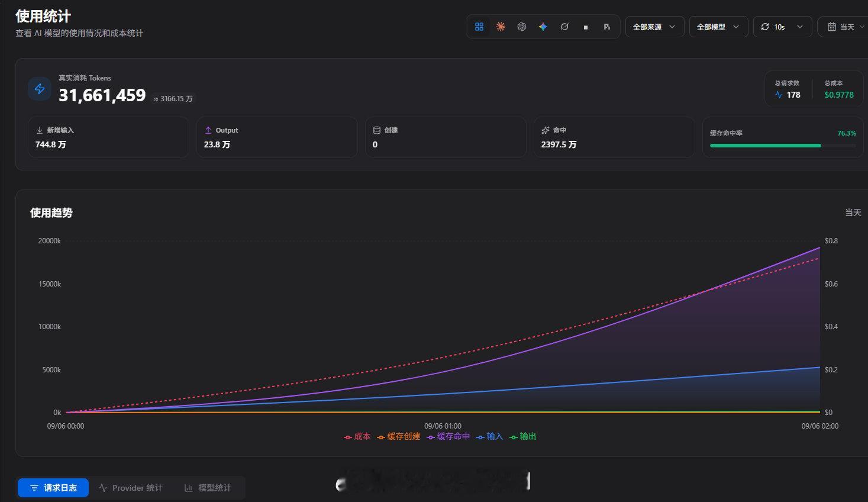
Task: Click the total cost $0.9778 value
Action: (x=839, y=95)
